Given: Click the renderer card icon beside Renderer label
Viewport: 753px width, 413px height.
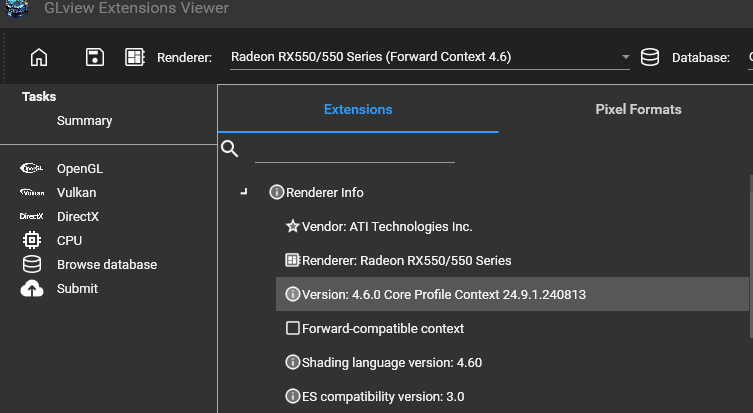Looking at the screenshot, I should pos(134,57).
